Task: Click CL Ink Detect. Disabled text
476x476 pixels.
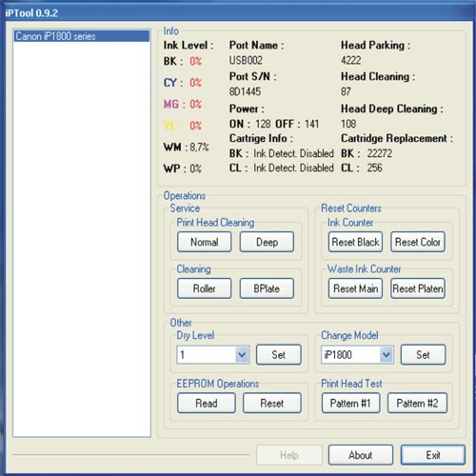Action: [x=293, y=168]
